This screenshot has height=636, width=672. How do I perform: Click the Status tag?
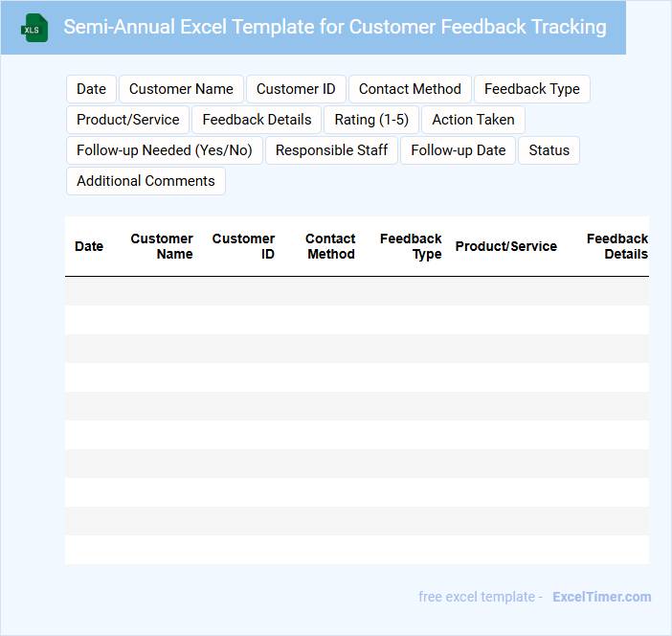(549, 150)
